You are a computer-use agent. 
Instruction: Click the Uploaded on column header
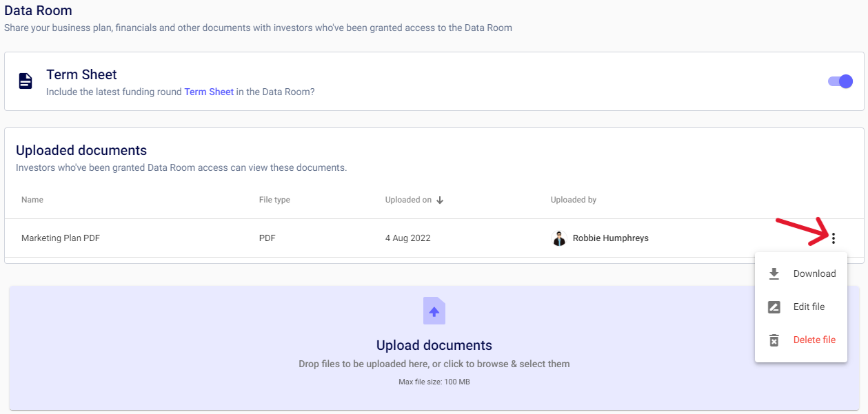(408, 200)
